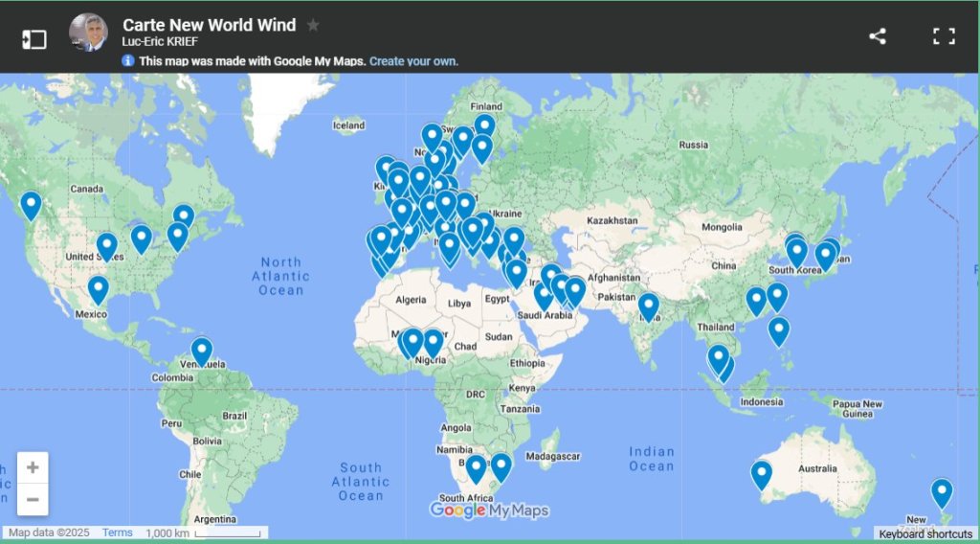The height and width of the screenshot is (544, 980).
Task: Click the map pin near Mexico
Action: (98, 288)
